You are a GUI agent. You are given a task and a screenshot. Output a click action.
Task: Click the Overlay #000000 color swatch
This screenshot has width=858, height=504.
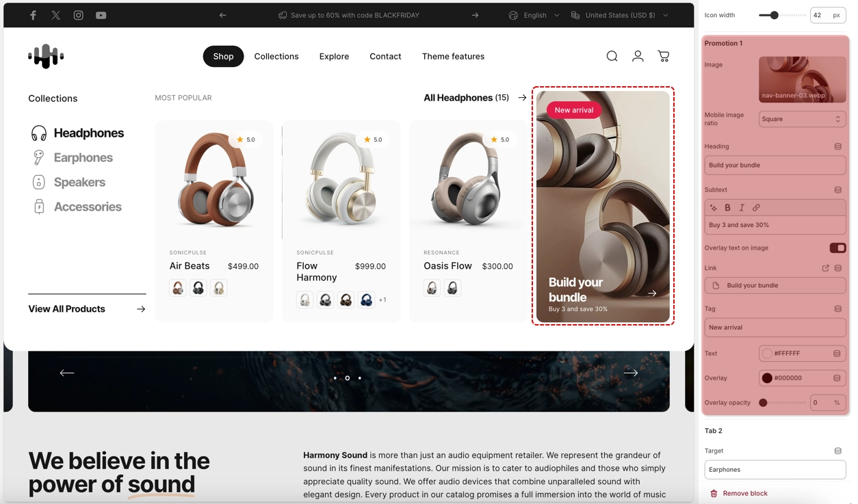(767, 378)
